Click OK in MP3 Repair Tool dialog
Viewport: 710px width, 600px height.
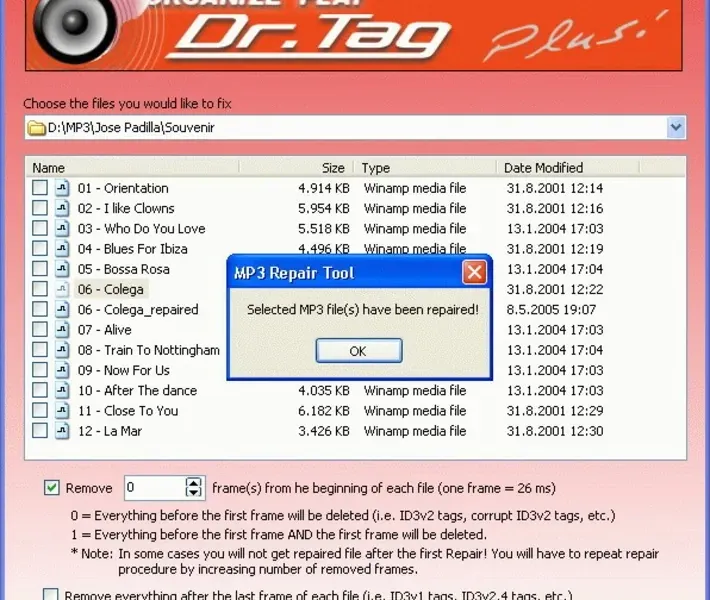359,350
